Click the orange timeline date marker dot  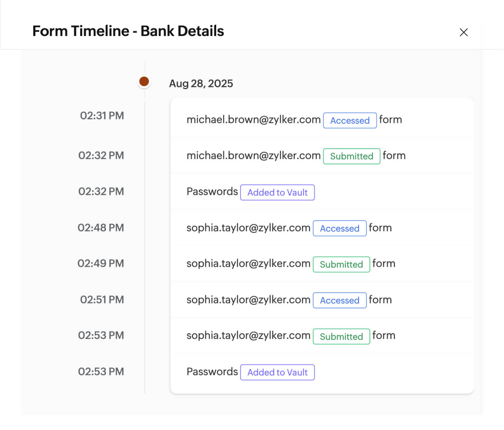pos(144,81)
